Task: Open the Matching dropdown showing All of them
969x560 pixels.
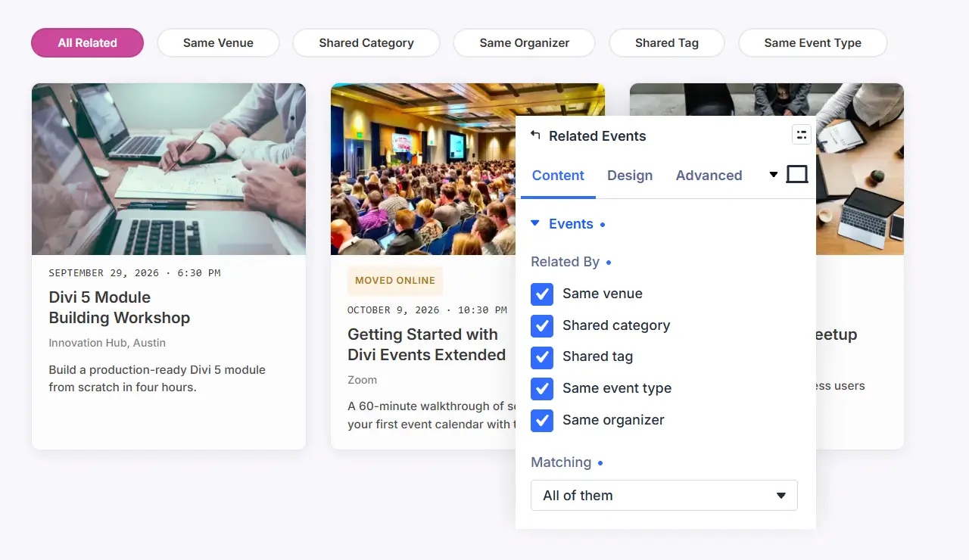Action: pos(664,495)
